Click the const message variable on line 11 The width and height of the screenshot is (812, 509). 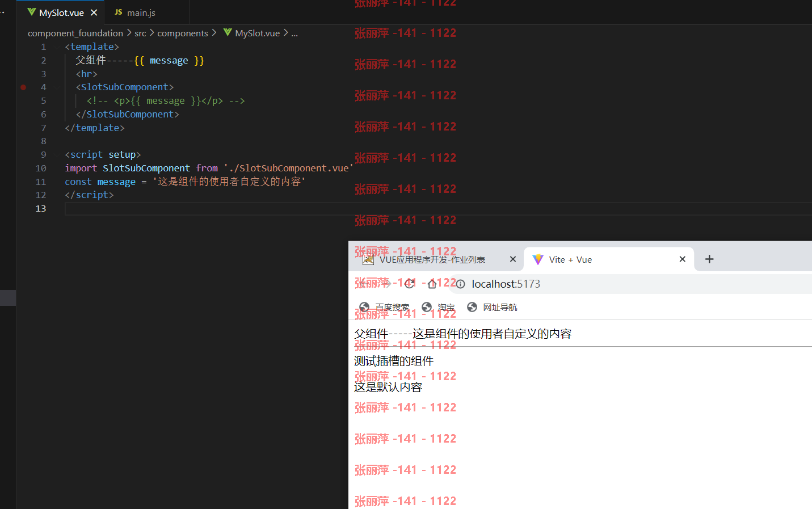click(x=116, y=182)
